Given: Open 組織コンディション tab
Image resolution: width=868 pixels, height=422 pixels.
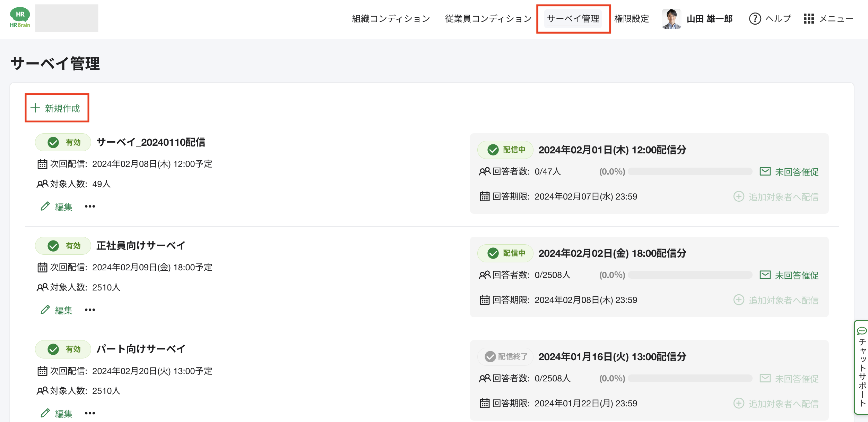Looking at the screenshot, I should click(391, 19).
